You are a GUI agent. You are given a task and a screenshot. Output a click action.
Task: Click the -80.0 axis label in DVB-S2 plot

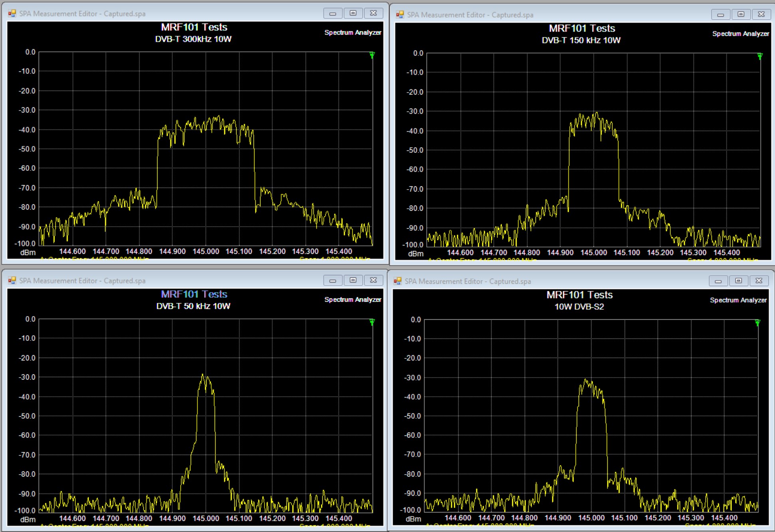[x=413, y=474]
